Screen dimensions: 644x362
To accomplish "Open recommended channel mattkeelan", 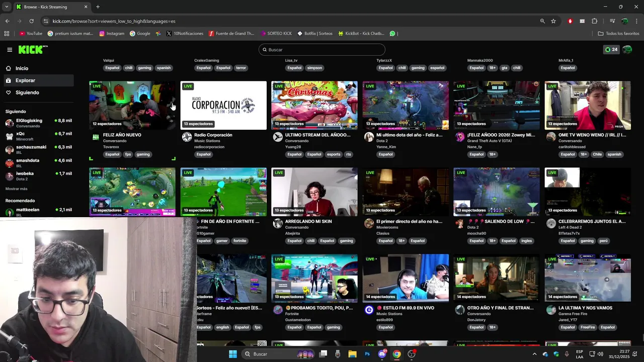I will (38, 212).
